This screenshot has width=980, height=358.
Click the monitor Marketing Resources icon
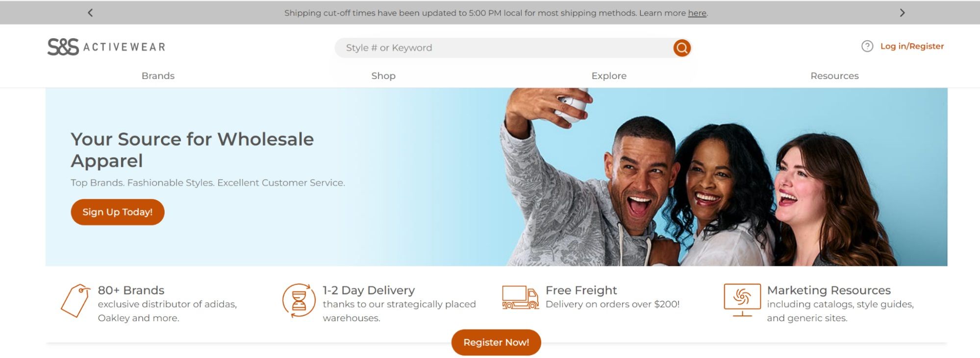click(742, 300)
